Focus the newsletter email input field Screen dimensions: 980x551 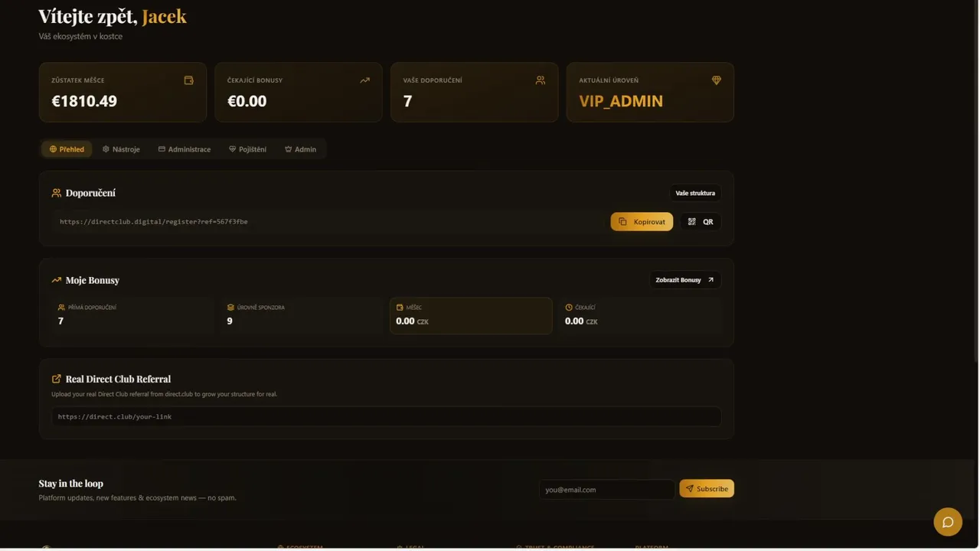tap(606, 489)
